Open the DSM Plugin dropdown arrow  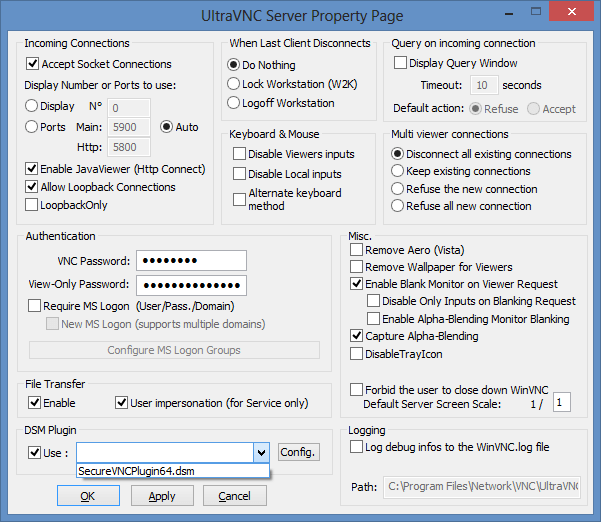261,453
